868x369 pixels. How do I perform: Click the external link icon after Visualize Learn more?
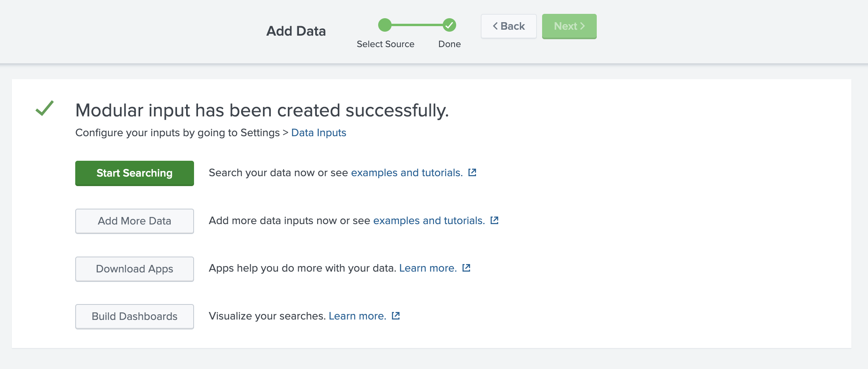point(396,316)
